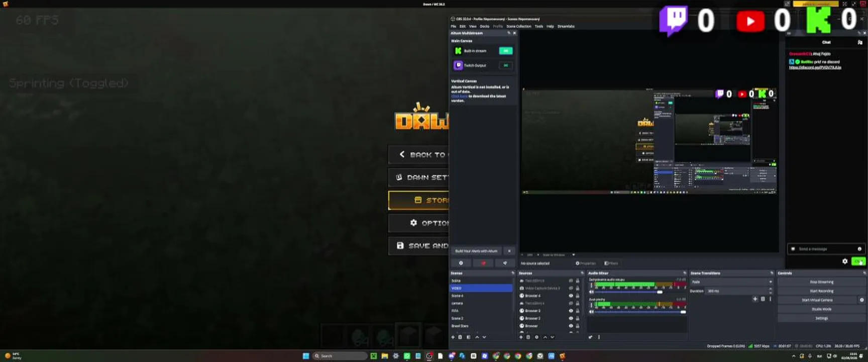This screenshot has width=868, height=362.
Task: Click Stop Streaming in Controls
Action: click(821, 282)
